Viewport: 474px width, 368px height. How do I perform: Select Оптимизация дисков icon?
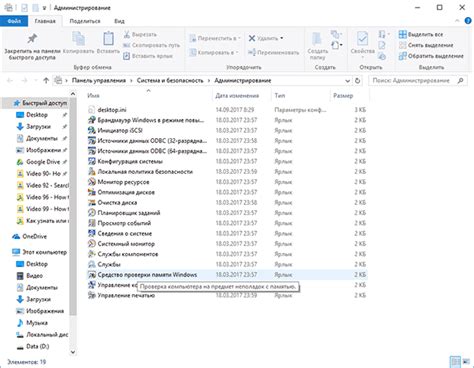pyautogui.click(x=92, y=192)
